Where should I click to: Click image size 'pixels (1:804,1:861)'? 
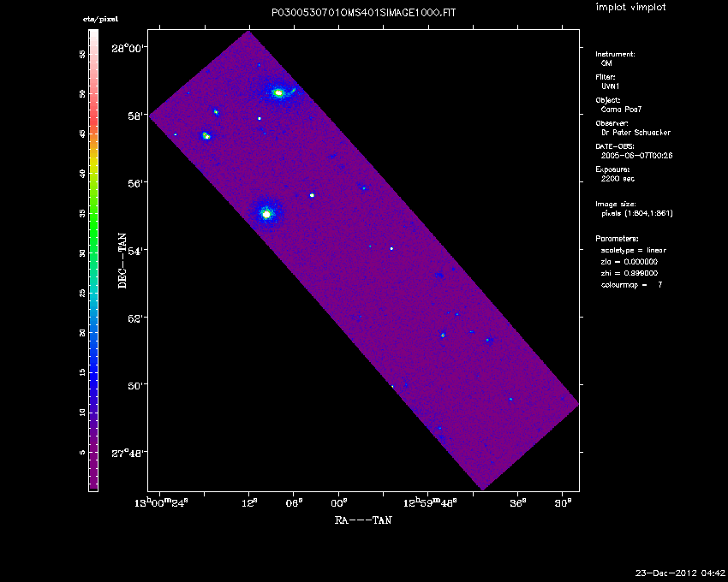637,213
